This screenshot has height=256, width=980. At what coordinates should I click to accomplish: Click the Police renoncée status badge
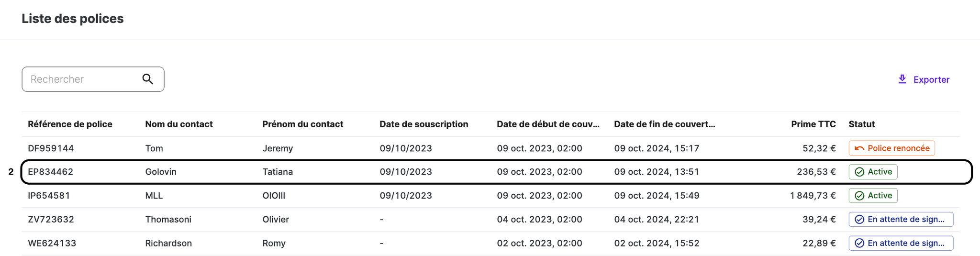pyautogui.click(x=891, y=148)
